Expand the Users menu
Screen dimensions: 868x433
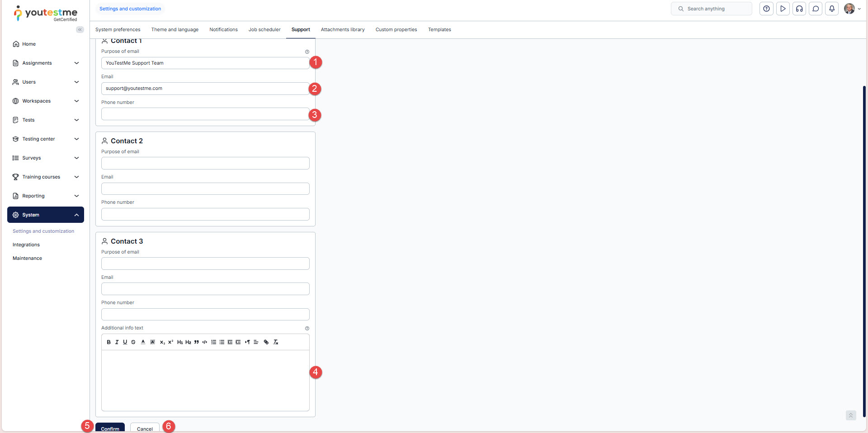(46, 82)
